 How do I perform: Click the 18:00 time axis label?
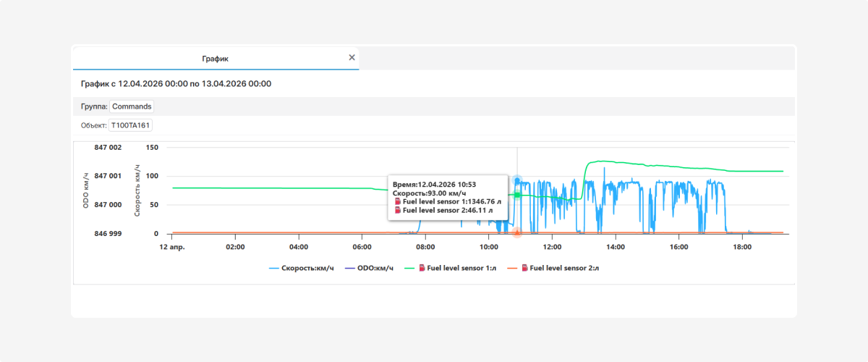(x=742, y=247)
